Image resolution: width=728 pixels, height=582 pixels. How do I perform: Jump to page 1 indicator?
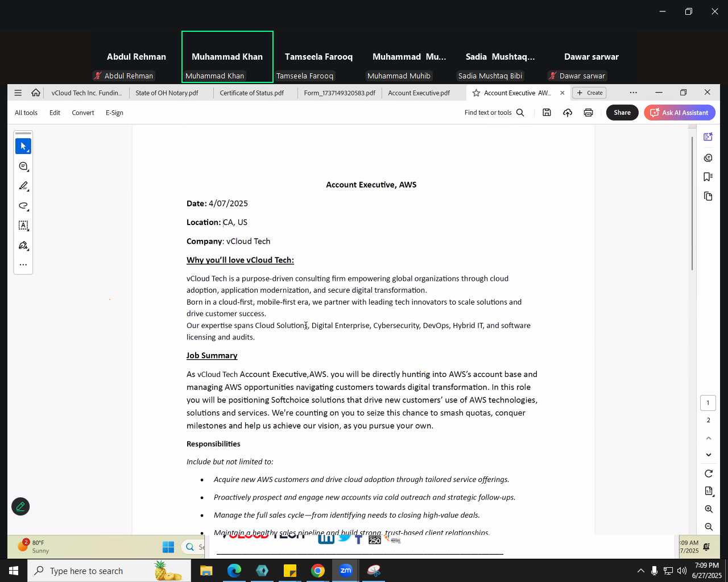pos(708,403)
